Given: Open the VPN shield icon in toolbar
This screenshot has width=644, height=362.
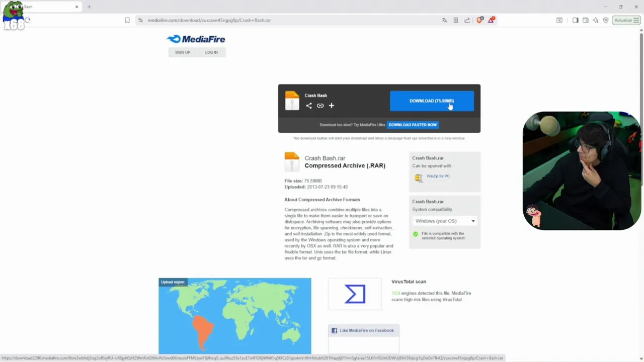Looking at the screenshot, I should tap(606, 20).
